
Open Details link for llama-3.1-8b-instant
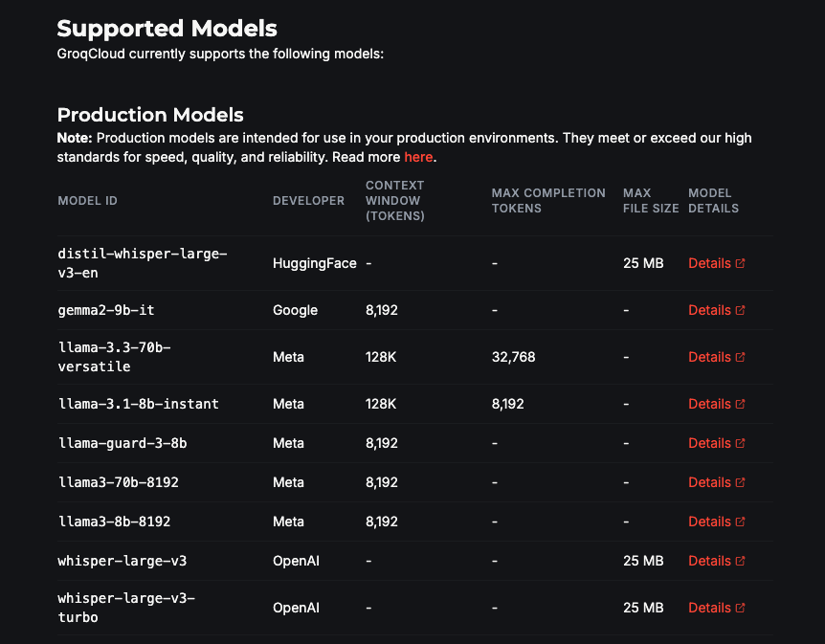coord(717,404)
